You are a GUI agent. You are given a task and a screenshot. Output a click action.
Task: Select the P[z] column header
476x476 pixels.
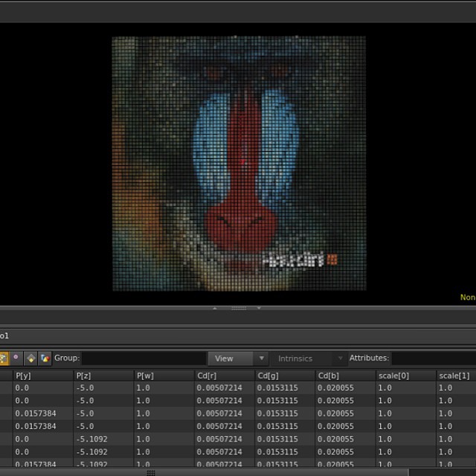(x=103, y=376)
